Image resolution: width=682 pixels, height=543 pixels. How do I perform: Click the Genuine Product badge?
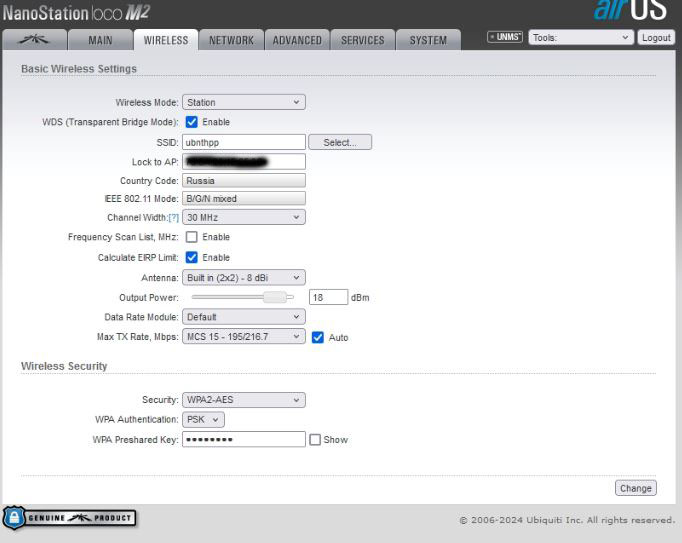tap(70, 517)
